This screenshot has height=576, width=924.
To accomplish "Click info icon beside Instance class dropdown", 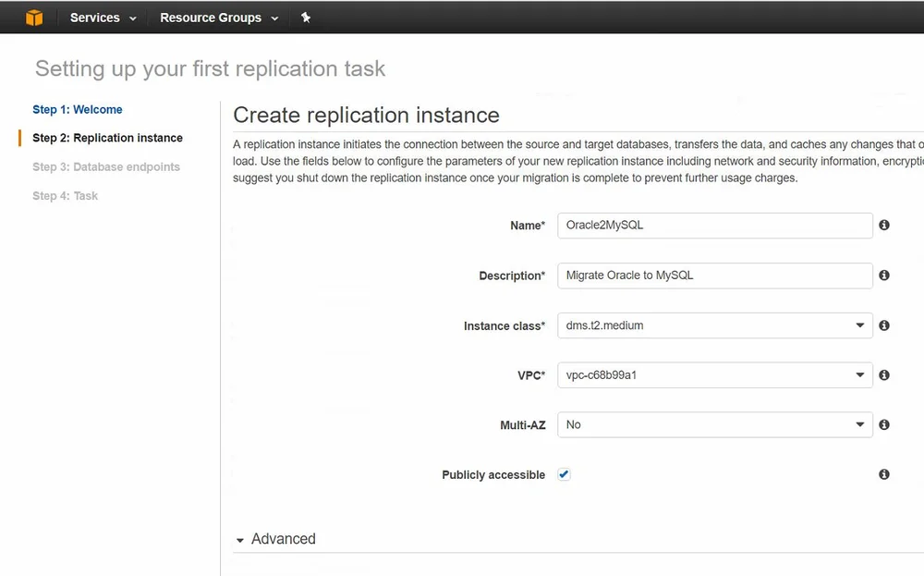I will pos(884,325).
